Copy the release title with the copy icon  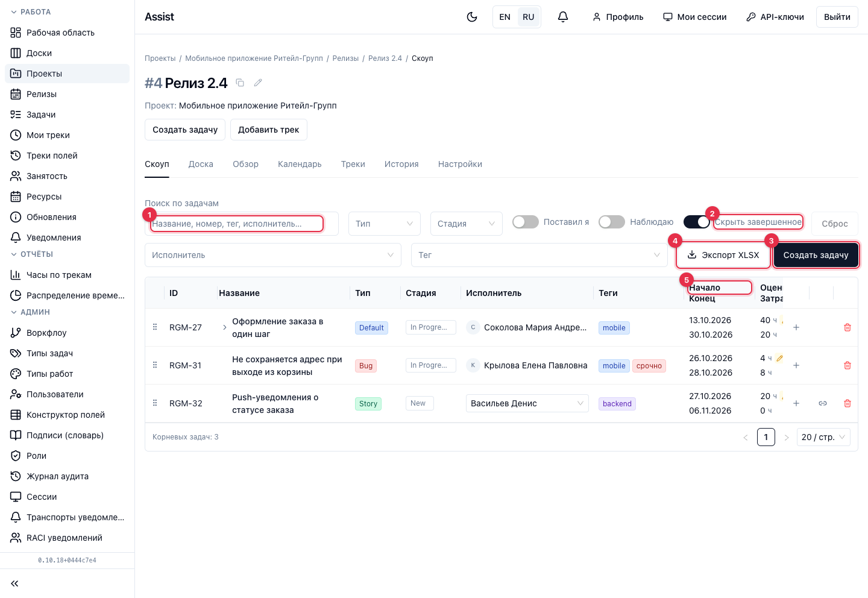click(x=240, y=83)
